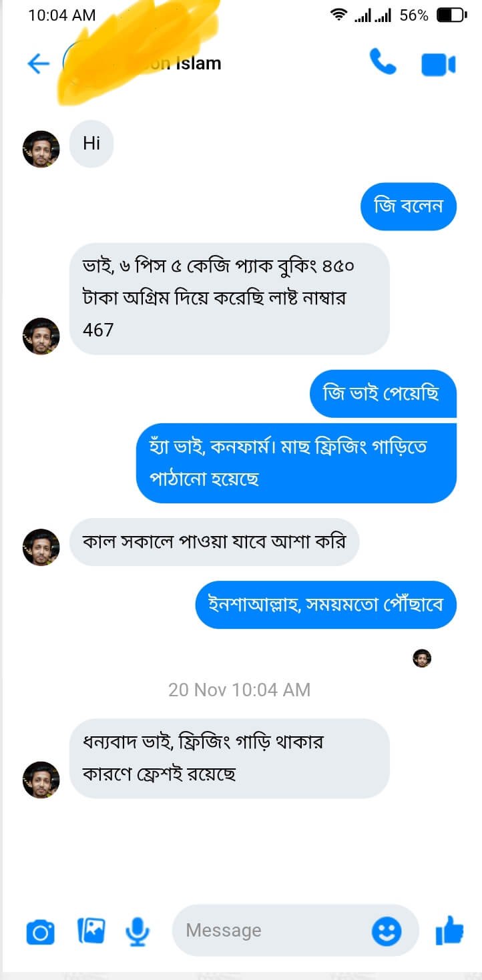Tap the 20 Nov 10:04 AM timestamp

(x=239, y=690)
